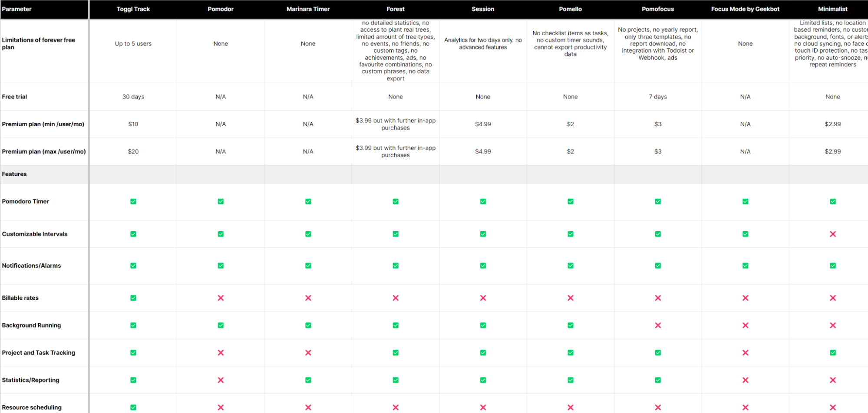Click Pomello's Project and Task Tracking checkmark
The width and height of the screenshot is (868, 413).
tap(570, 353)
